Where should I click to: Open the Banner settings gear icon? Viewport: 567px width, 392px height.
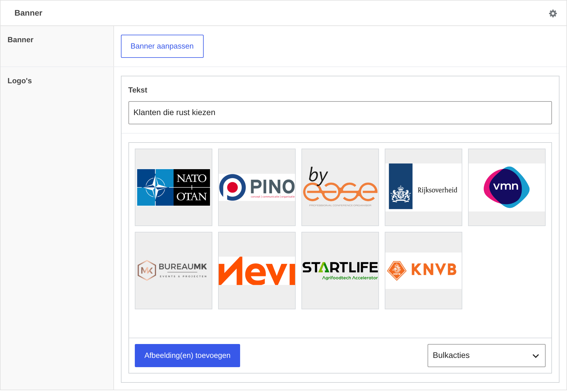coord(553,13)
